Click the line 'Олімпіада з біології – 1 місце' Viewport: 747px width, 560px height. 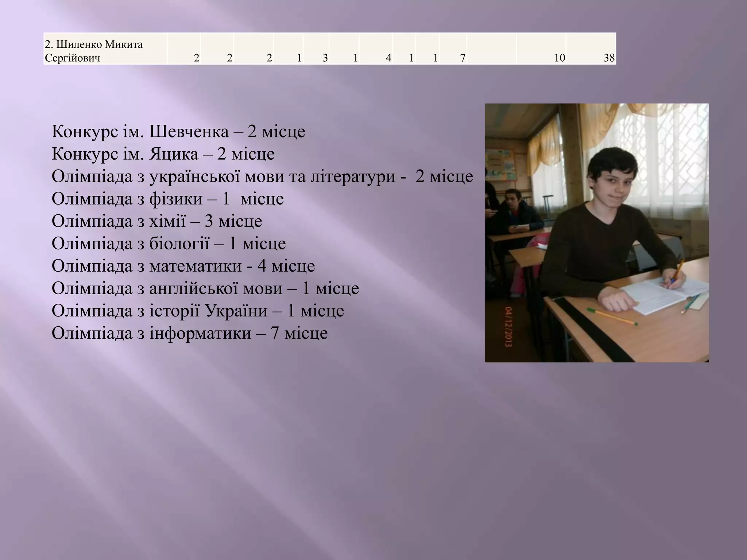click(x=169, y=244)
